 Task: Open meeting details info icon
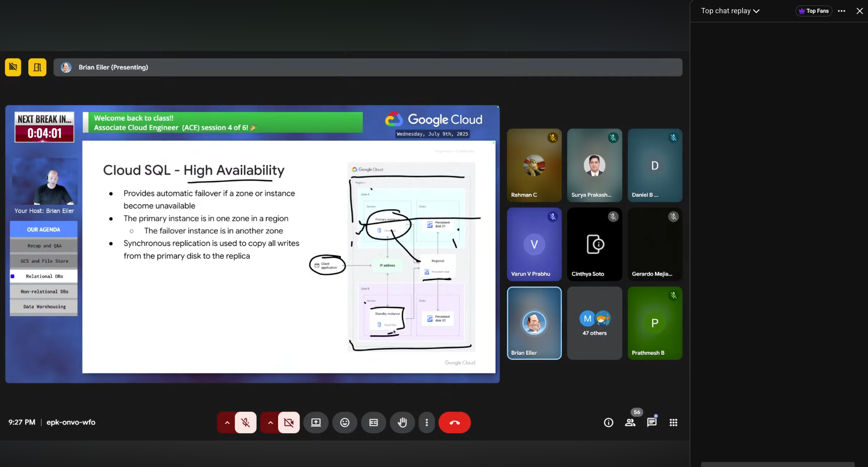[x=609, y=423]
